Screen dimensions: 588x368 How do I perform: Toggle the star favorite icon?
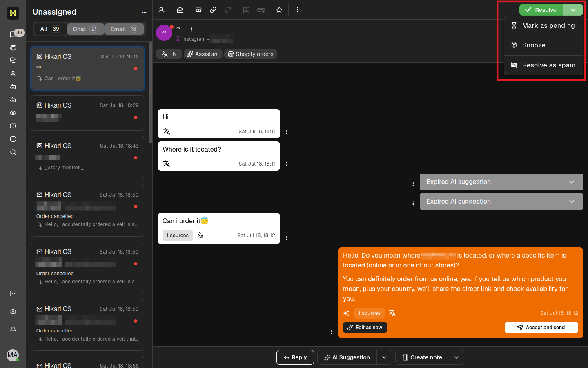click(279, 10)
